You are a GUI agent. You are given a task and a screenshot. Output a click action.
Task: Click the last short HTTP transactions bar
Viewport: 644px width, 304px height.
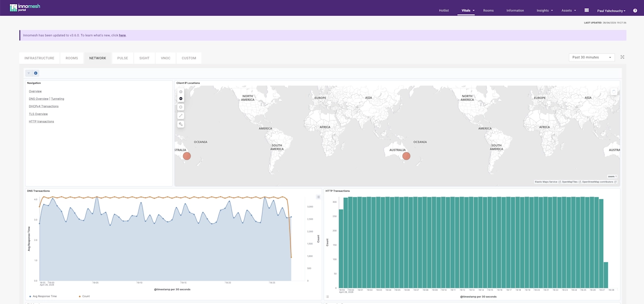pos(606,276)
